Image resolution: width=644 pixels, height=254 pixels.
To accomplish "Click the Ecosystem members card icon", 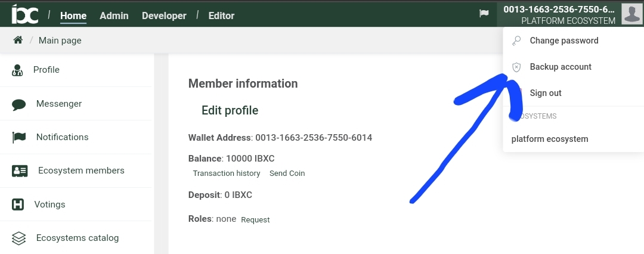I will click(x=20, y=171).
